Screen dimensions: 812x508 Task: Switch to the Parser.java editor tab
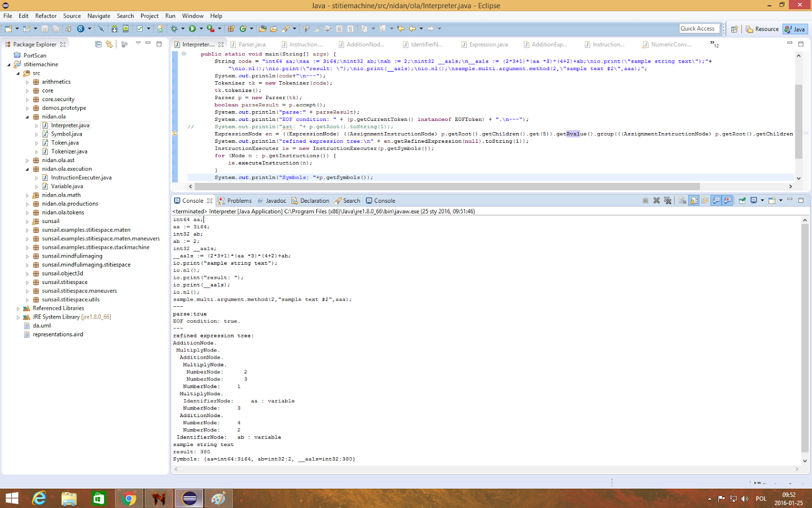click(248, 45)
